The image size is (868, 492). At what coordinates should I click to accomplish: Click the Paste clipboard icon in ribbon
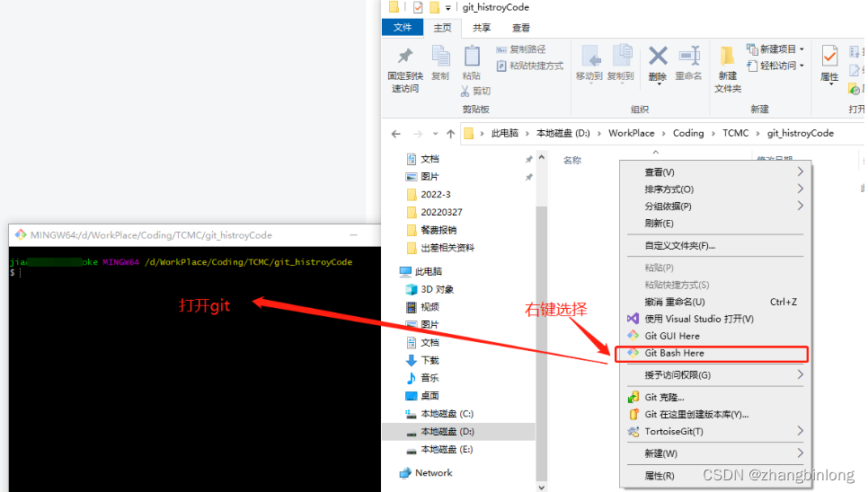pyautogui.click(x=472, y=56)
